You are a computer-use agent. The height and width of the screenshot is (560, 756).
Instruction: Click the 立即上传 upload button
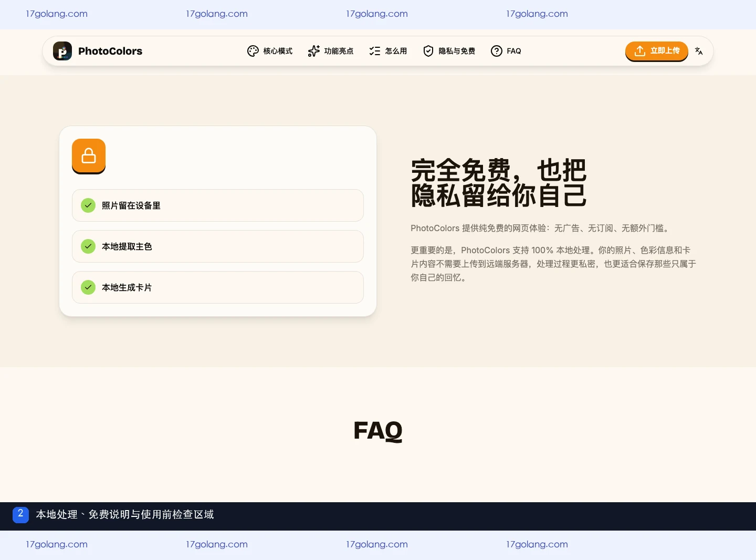(x=657, y=51)
